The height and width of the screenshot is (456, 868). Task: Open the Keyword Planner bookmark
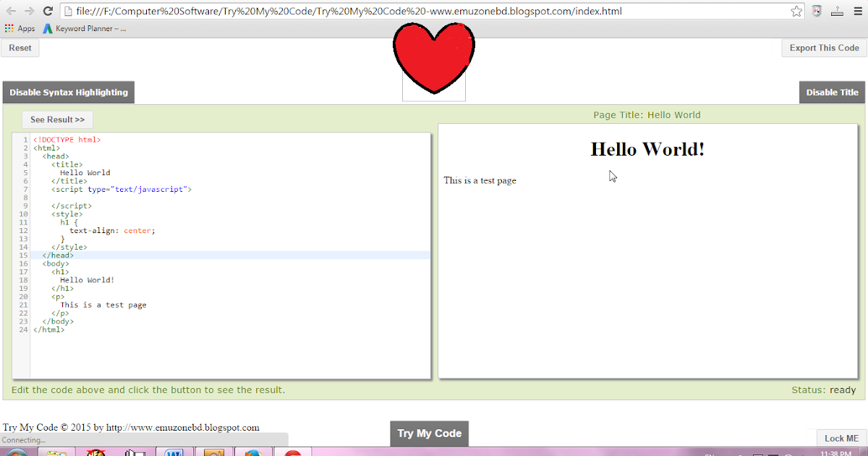point(84,29)
